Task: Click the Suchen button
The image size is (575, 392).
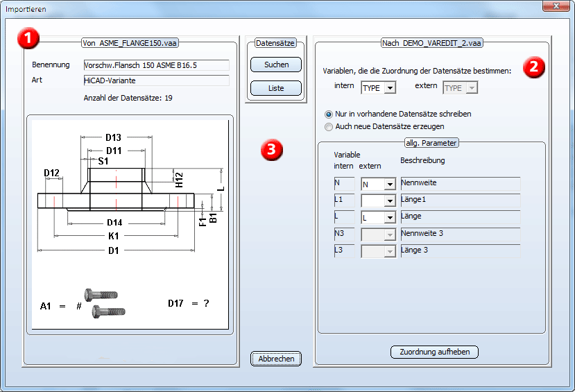Action: pos(276,65)
